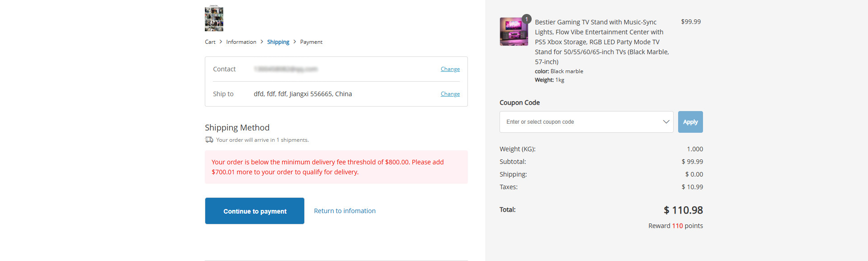This screenshot has height=261, width=868.
Task: Select the Shipping breadcrumb step
Action: tap(278, 42)
